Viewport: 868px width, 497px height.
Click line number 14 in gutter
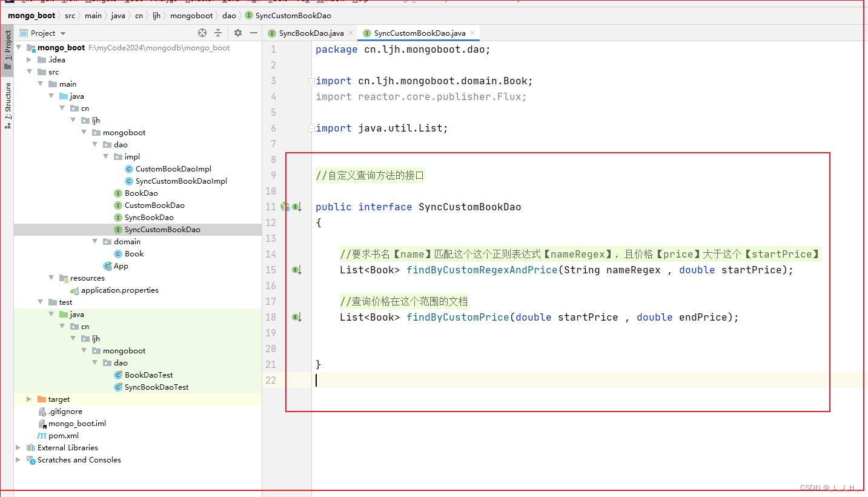tap(270, 254)
